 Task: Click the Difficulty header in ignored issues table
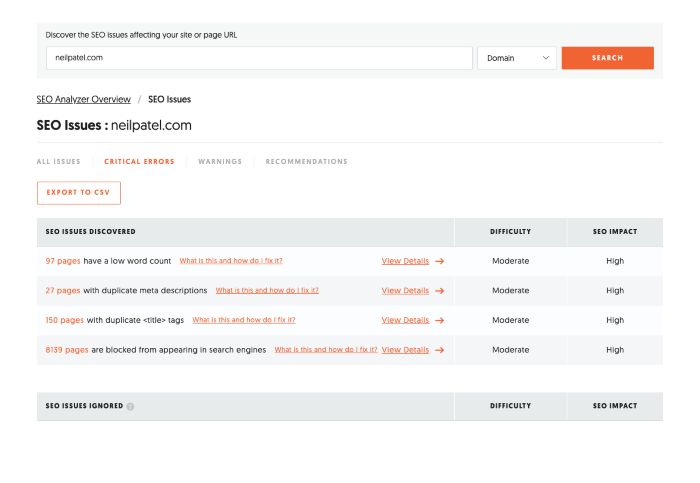click(x=510, y=406)
